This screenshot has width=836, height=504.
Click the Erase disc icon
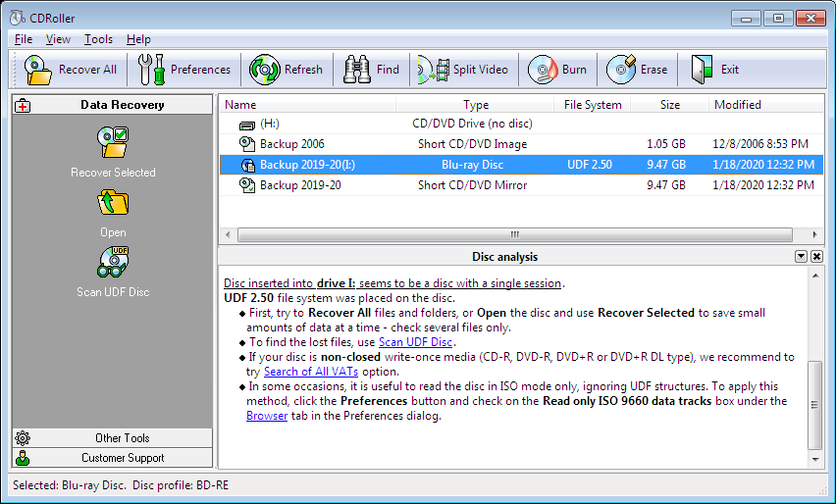621,70
